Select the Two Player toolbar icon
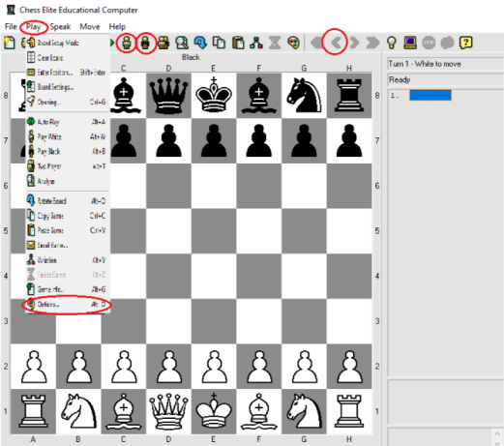This screenshot has height=446, width=504. pyautogui.click(x=163, y=43)
